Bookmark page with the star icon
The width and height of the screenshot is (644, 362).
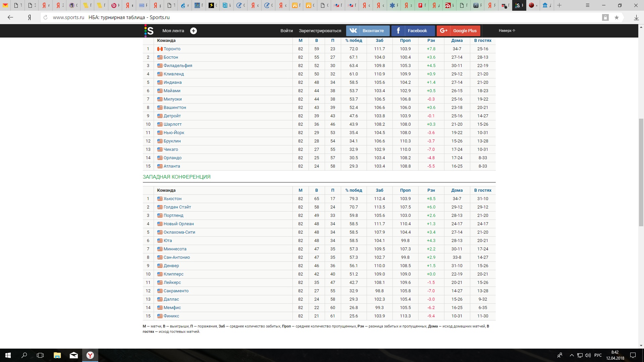coord(616,17)
